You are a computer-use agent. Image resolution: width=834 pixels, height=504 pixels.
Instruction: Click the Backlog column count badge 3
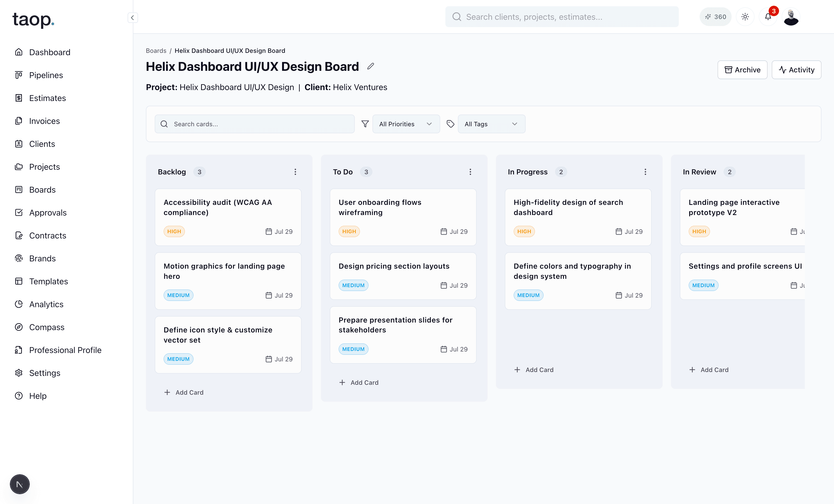click(199, 172)
